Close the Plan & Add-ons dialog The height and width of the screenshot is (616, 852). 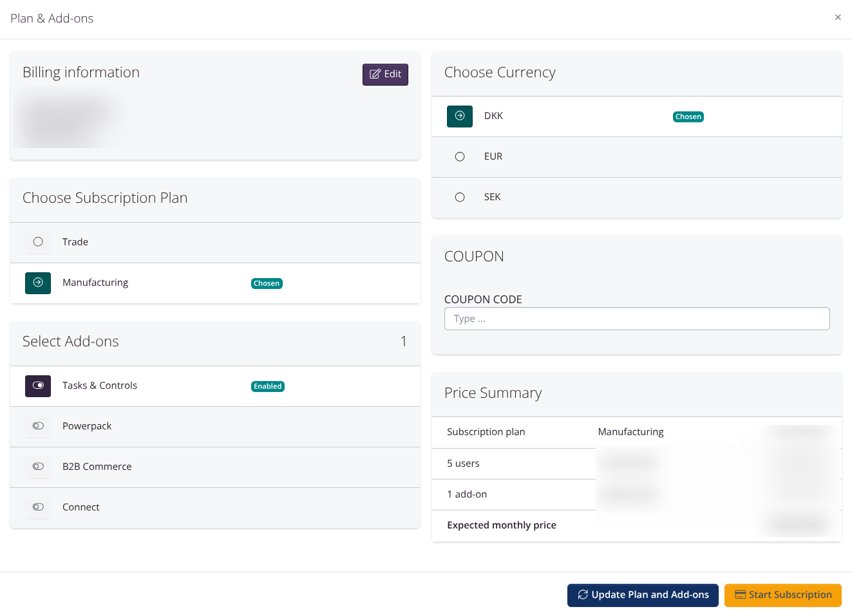coord(838,17)
